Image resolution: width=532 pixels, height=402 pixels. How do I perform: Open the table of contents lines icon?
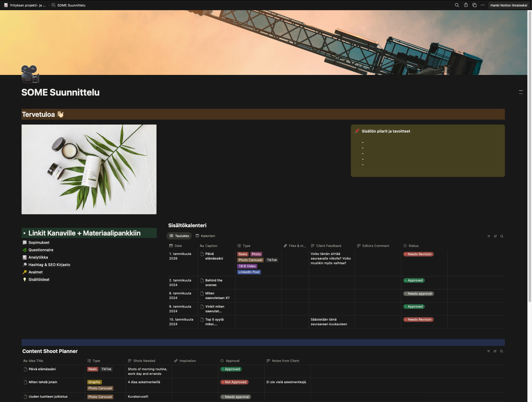pyautogui.click(x=521, y=92)
